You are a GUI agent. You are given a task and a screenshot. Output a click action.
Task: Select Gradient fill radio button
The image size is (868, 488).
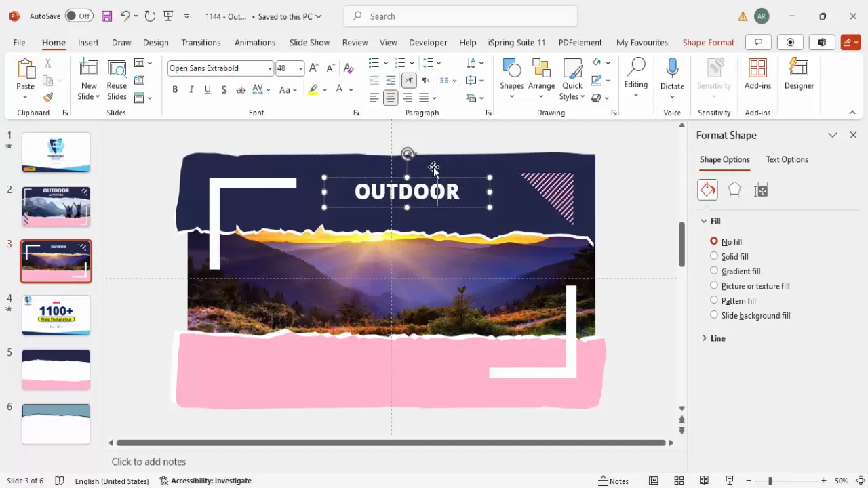point(714,271)
